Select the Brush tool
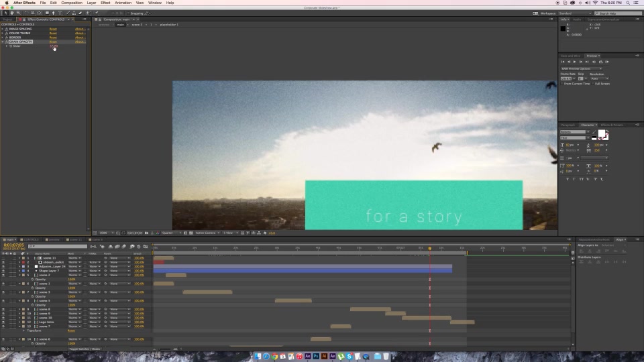 coord(68,13)
